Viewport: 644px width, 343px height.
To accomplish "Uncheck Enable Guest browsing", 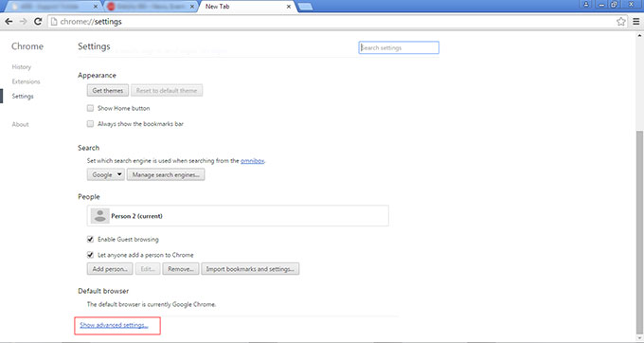I will (x=90, y=239).
